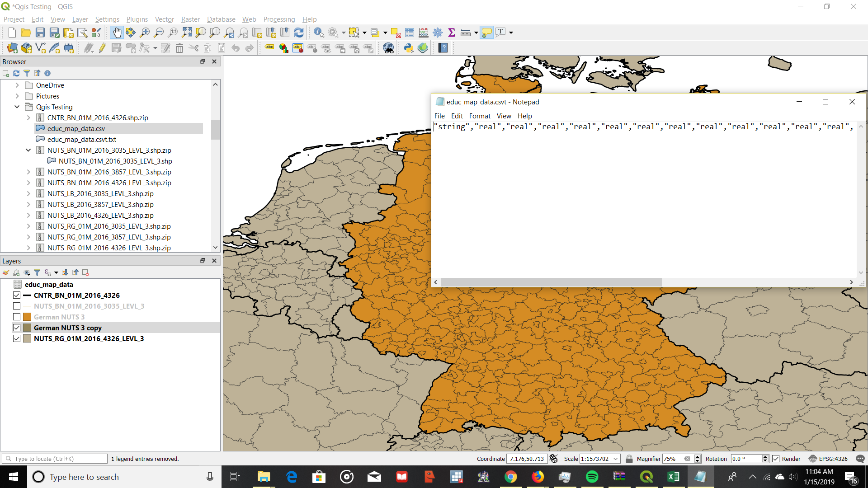
Task: Expand NUTS_LB_2016_3035_LEVL_3.shp.zip
Action: 28,193
